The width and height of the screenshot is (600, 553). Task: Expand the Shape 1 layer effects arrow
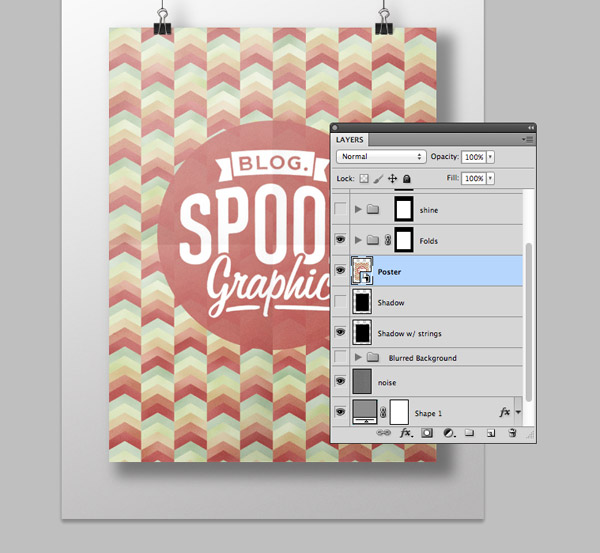(518, 413)
